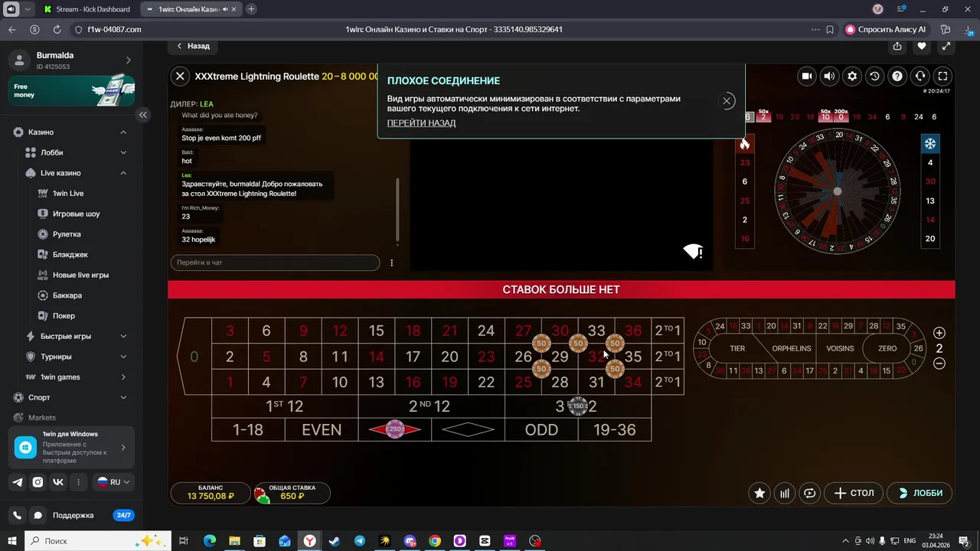Open the Instagram social icon

[x=38, y=482]
